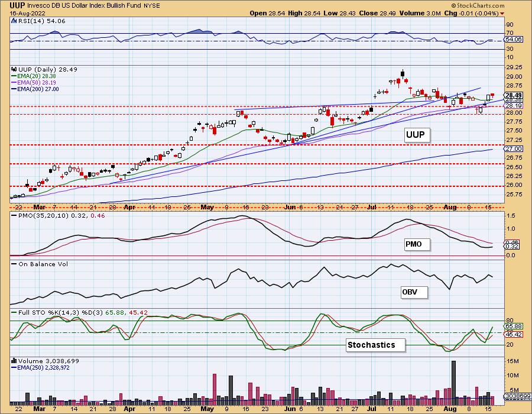Screen dimensions: 532x414
Task: Select the EMA(50) 28.19 legend entry
Action: click(x=34, y=82)
